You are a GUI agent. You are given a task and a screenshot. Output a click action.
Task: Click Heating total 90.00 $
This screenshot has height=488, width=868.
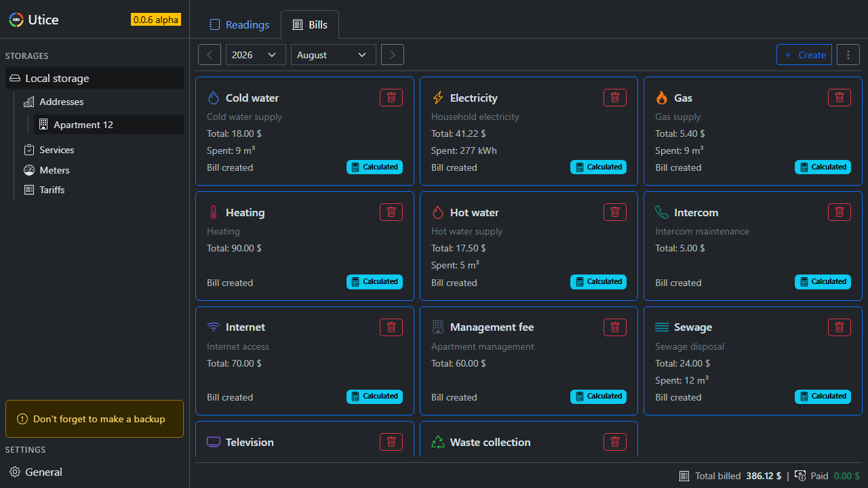point(234,248)
